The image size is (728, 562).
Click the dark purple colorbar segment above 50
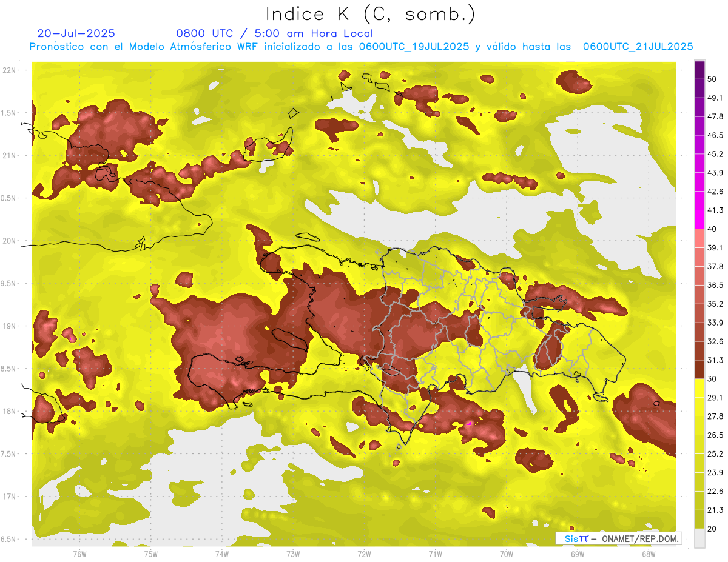pyautogui.click(x=699, y=70)
